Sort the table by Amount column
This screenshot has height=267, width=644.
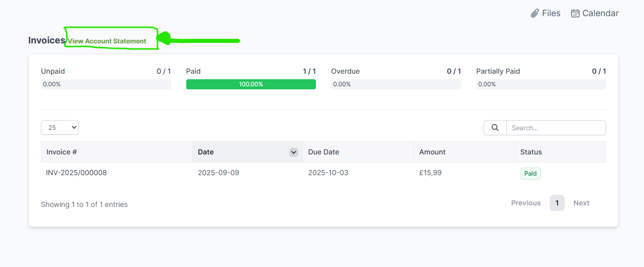coord(433,152)
